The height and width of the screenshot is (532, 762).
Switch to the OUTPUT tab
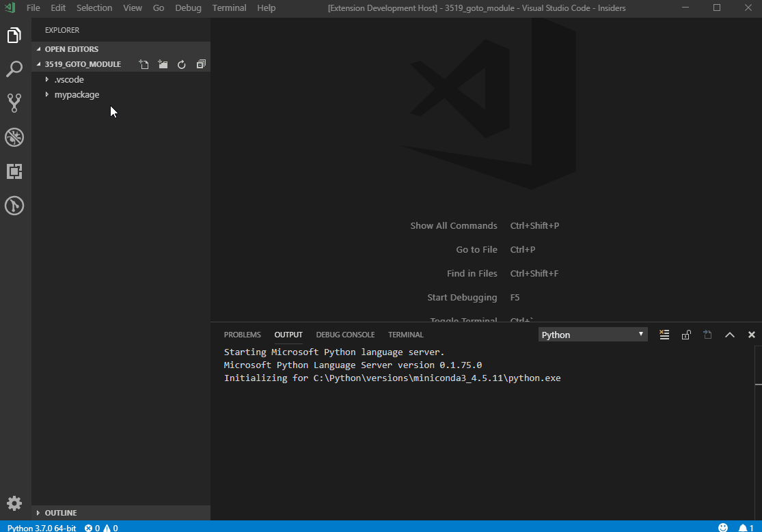tap(288, 334)
